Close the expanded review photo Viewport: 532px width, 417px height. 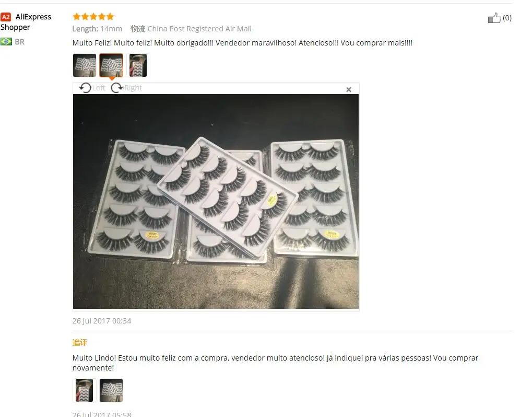coord(348,90)
